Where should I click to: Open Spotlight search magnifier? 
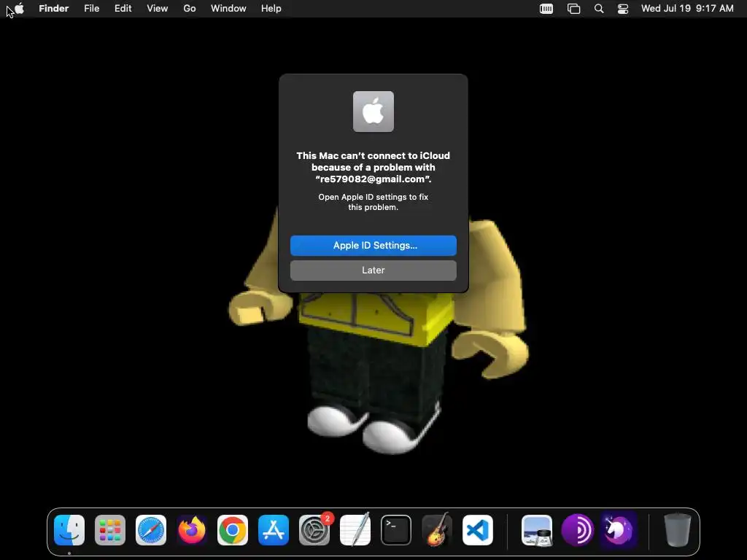coord(599,9)
